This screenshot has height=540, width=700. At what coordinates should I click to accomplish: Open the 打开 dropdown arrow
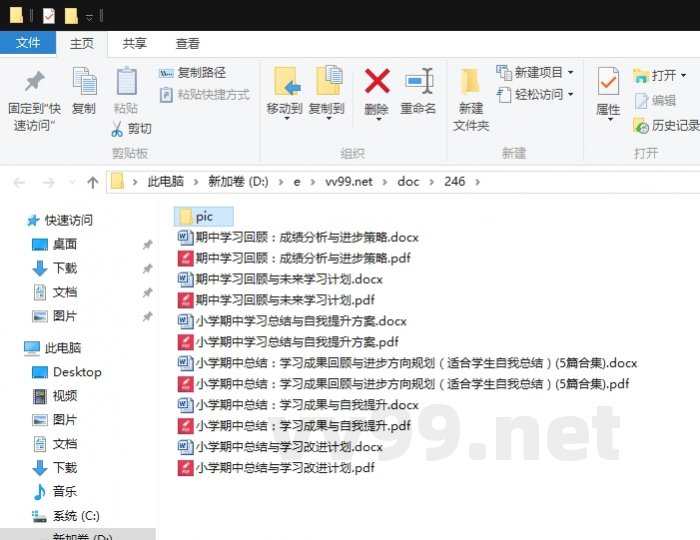(x=683, y=75)
